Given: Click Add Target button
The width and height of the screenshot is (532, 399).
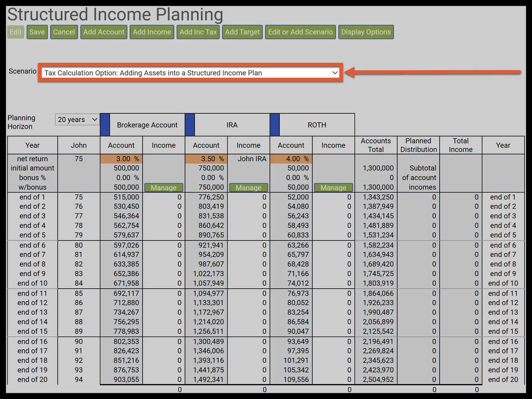Looking at the screenshot, I should pos(242,32).
